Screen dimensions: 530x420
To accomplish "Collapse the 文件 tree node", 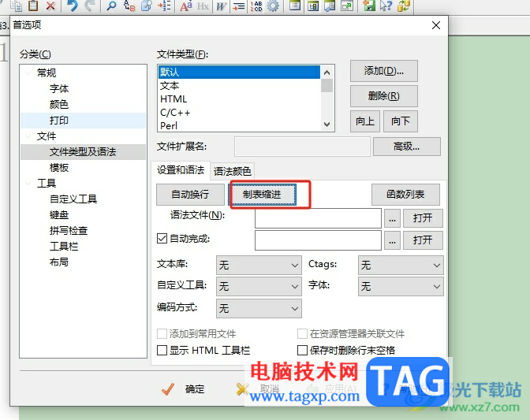I will pyautogui.click(x=28, y=136).
